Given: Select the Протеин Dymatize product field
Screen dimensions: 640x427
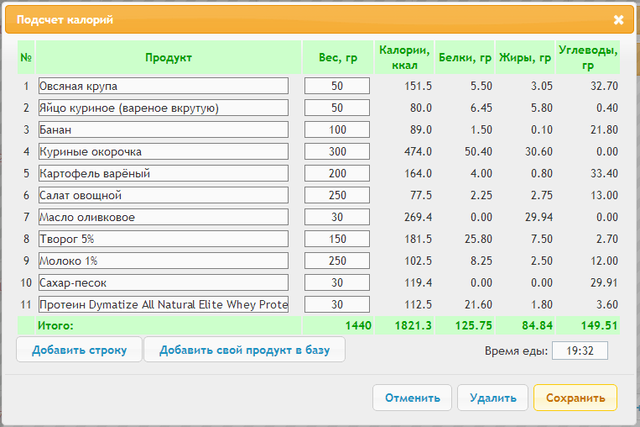Looking at the screenshot, I should (163, 305).
